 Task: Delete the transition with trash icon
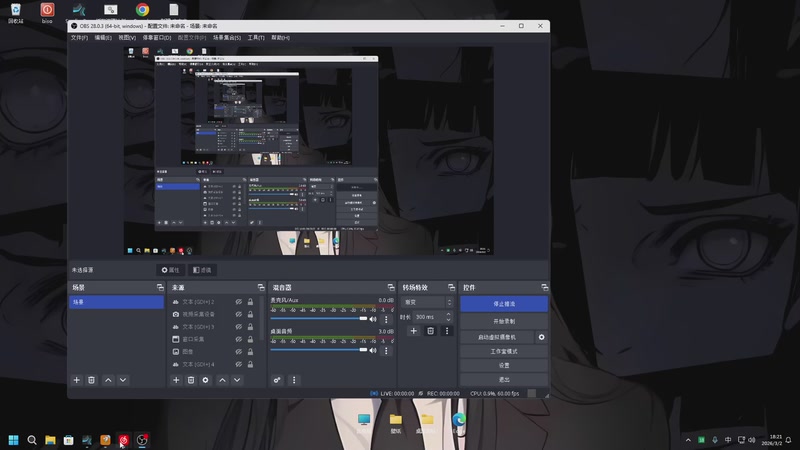431,331
